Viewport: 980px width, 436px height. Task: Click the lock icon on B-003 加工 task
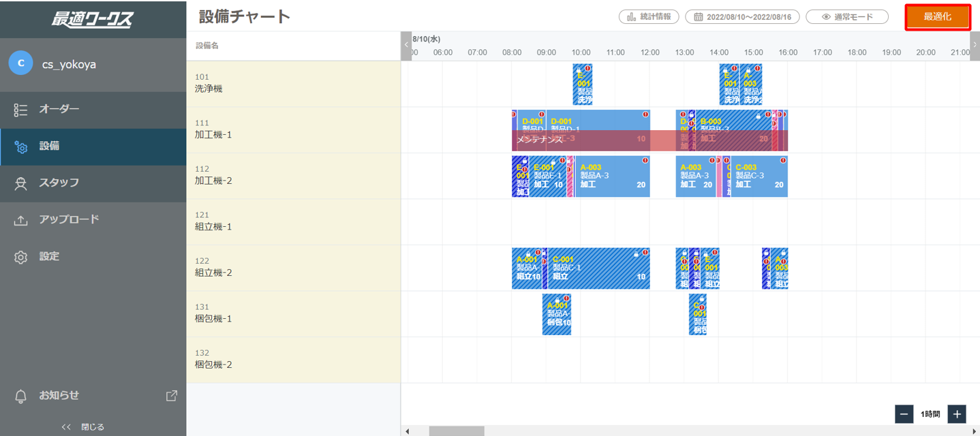(759, 116)
